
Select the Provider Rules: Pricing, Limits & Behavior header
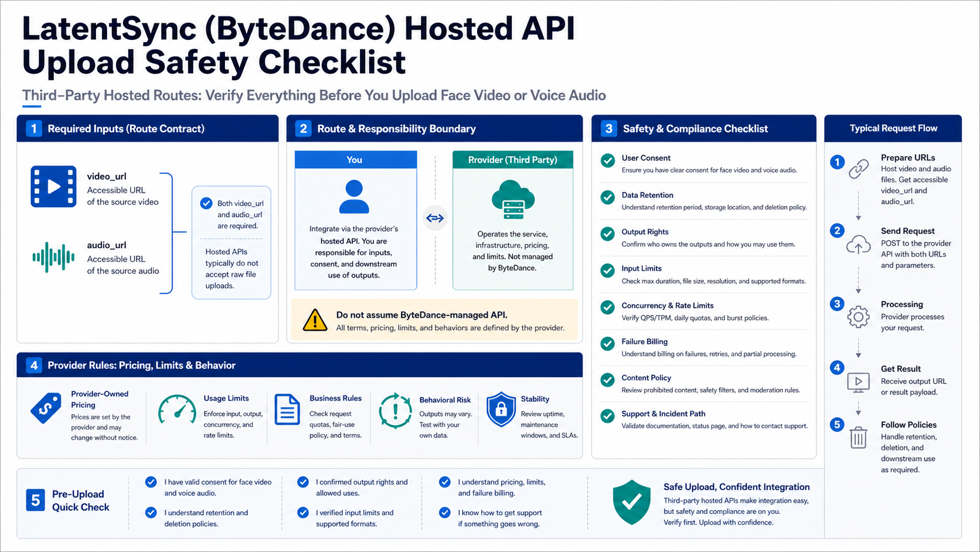[x=300, y=365]
